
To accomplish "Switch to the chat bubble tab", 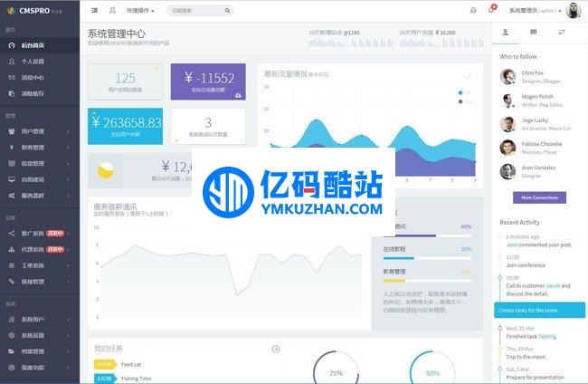I will coord(533,33).
